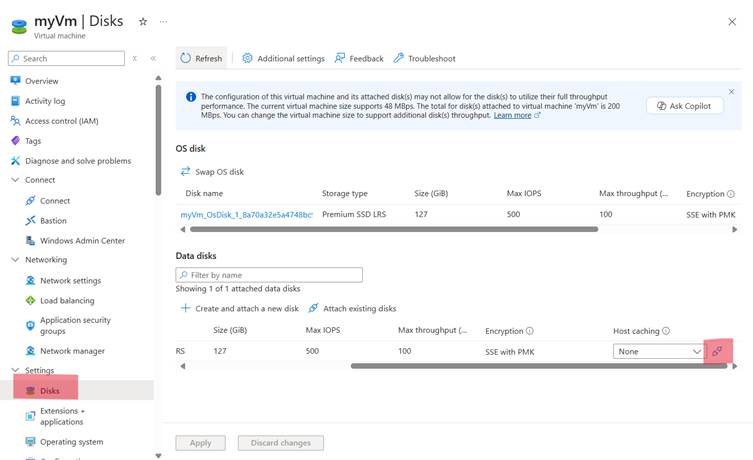753x460 pixels.
Task: Open Additional settings gear icon
Action: [x=247, y=58]
